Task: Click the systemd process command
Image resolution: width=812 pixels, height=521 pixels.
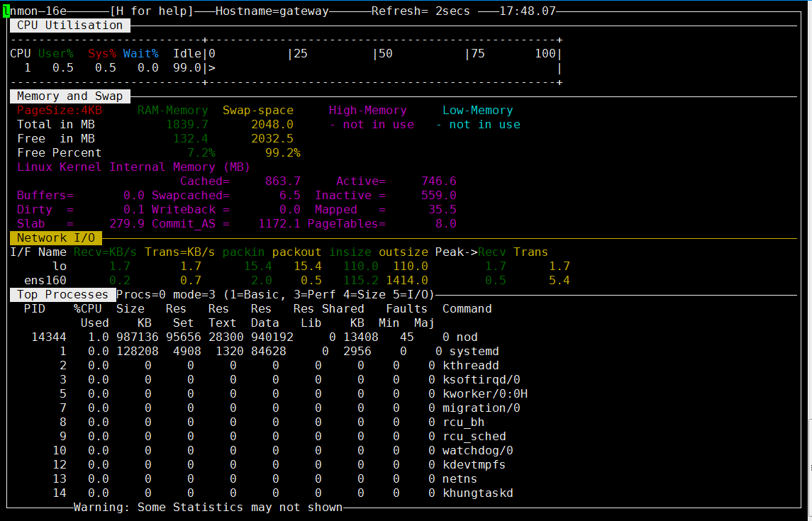Action: pyautogui.click(x=474, y=352)
